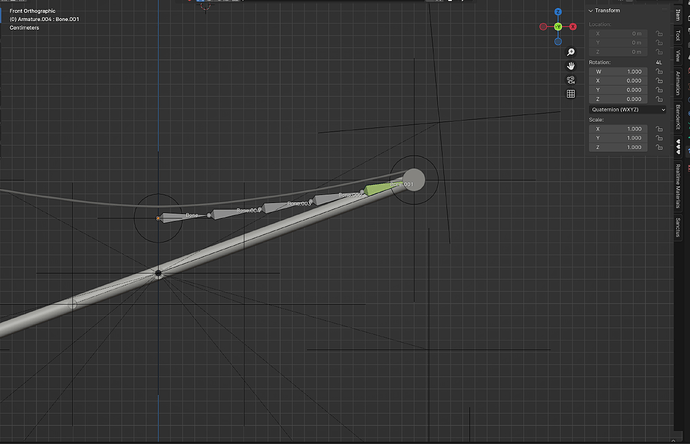This screenshot has height=444, width=690.
Task: Click the red X axis on the navigation gizmo
Action: pyautogui.click(x=573, y=27)
